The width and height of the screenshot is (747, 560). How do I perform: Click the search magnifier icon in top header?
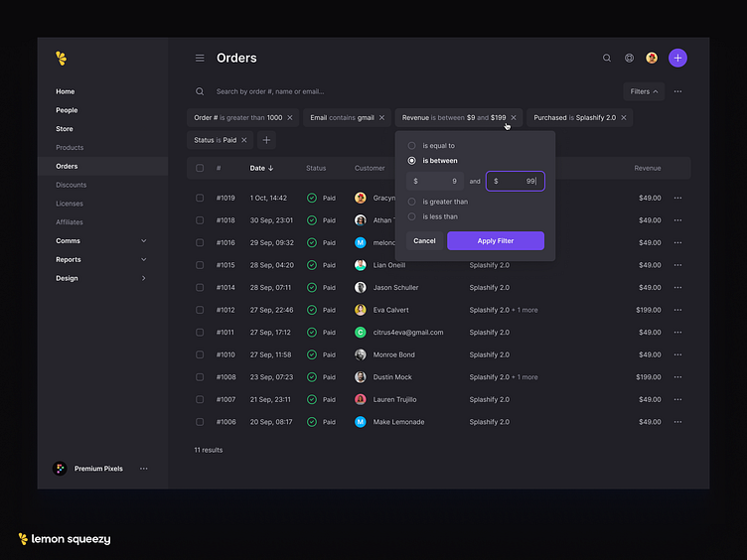point(607,59)
